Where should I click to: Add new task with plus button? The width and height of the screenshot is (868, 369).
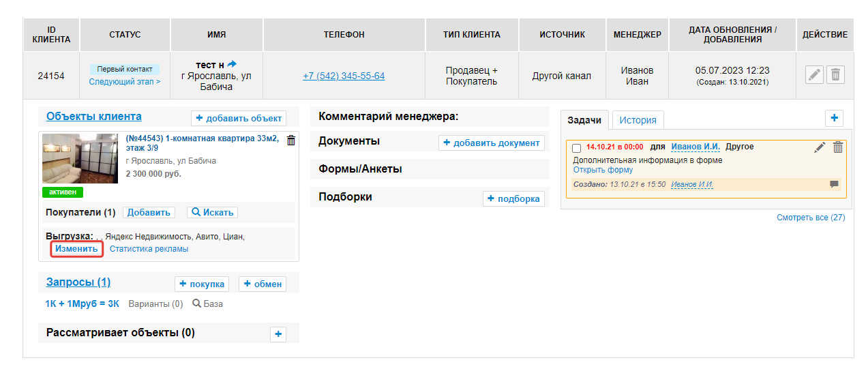(834, 118)
